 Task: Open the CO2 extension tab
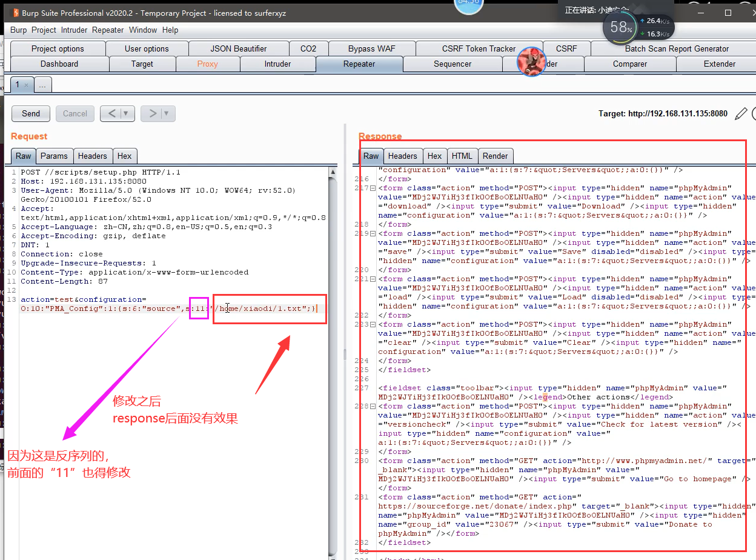point(308,48)
